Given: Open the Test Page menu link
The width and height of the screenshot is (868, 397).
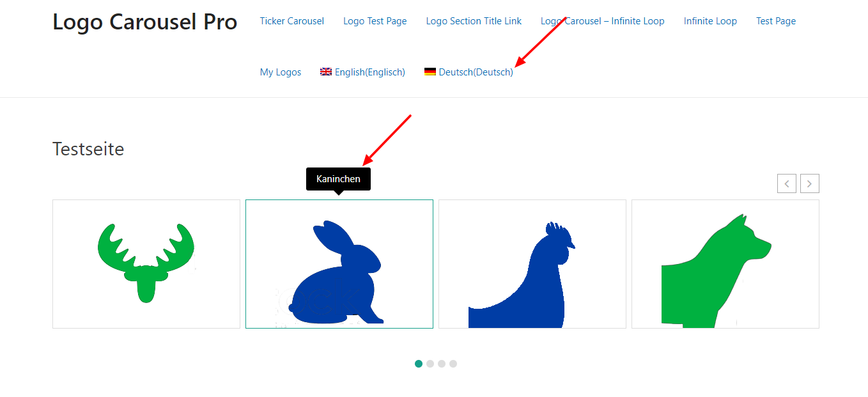Looking at the screenshot, I should (x=775, y=21).
